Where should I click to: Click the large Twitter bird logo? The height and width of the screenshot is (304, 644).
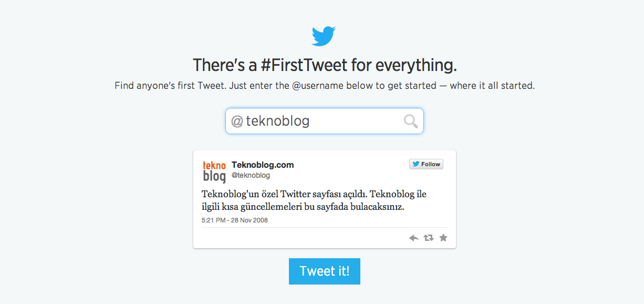(x=323, y=37)
